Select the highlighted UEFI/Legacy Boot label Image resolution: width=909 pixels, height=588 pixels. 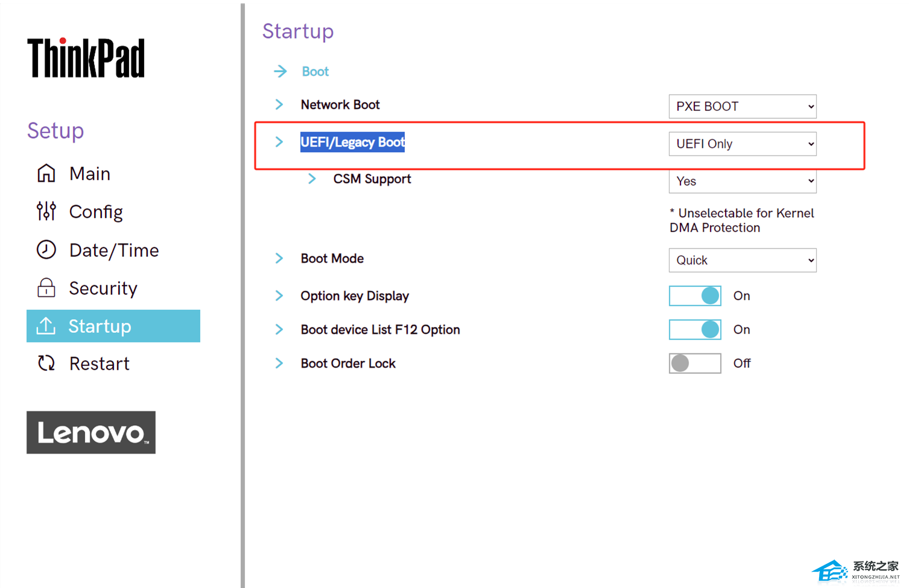point(353,142)
